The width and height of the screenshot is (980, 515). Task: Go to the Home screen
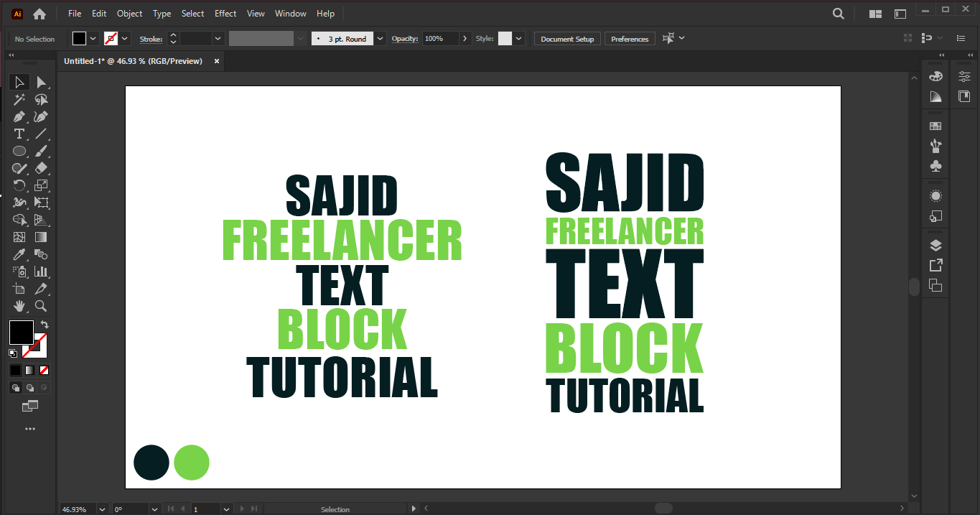[39, 14]
